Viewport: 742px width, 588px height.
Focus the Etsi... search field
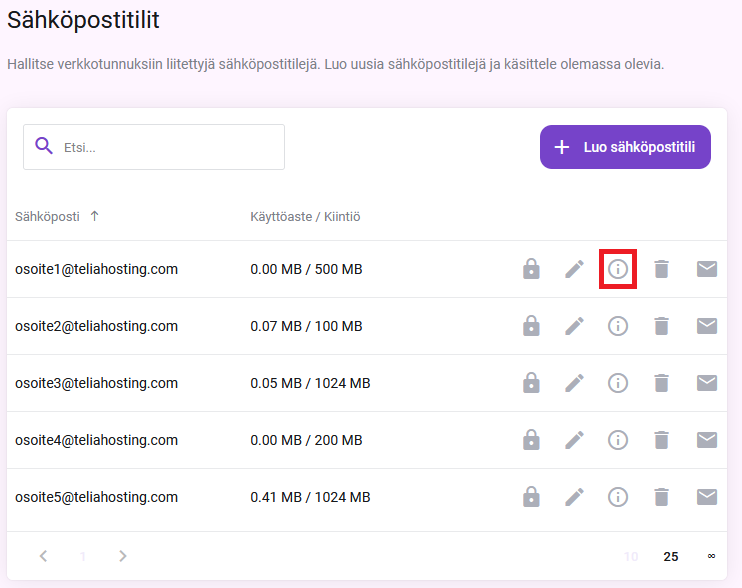pyautogui.click(x=154, y=147)
